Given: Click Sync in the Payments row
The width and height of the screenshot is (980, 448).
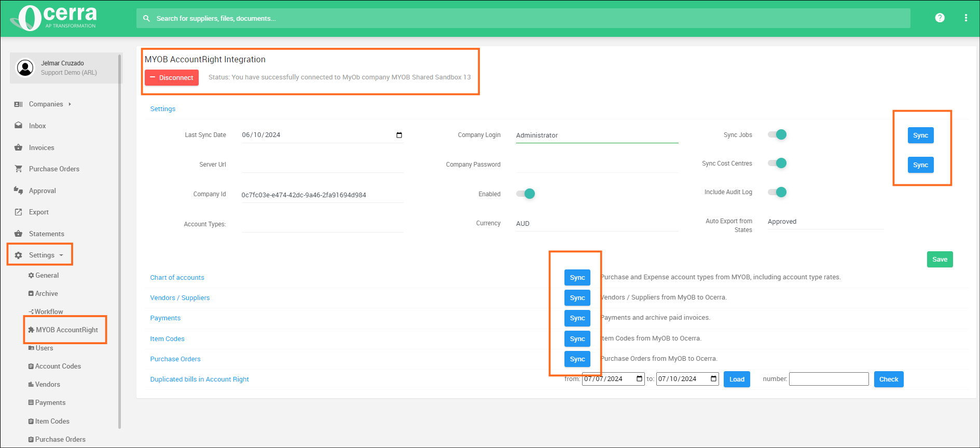Looking at the screenshot, I should click(x=577, y=318).
